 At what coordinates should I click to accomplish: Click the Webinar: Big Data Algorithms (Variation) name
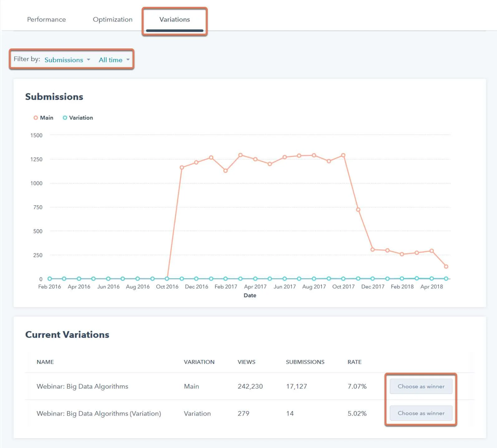point(99,413)
